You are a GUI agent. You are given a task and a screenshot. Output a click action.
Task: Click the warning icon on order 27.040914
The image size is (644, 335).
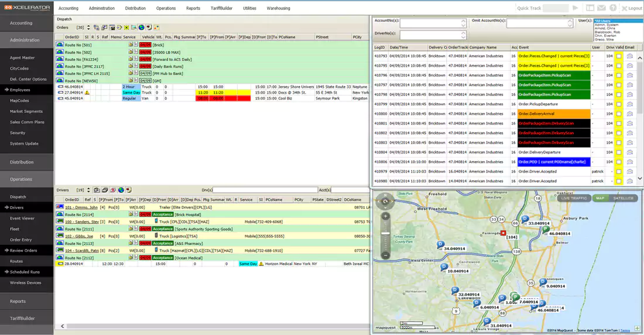87,93
